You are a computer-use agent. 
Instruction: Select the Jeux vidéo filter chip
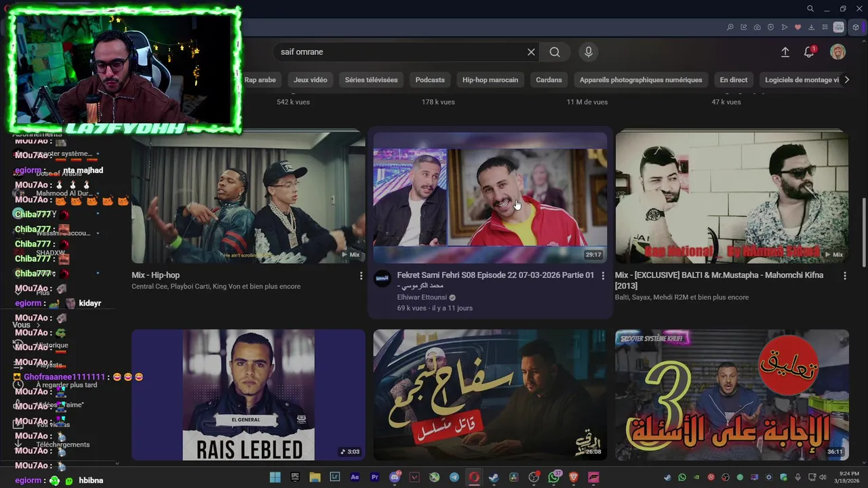coord(311,80)
